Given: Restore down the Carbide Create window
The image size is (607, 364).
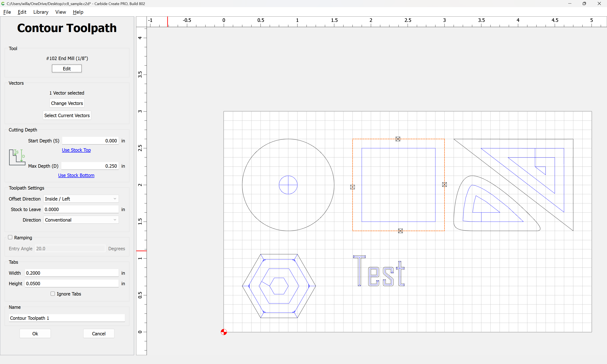Looking at the screenshot, I should click(x=584, y=4).
